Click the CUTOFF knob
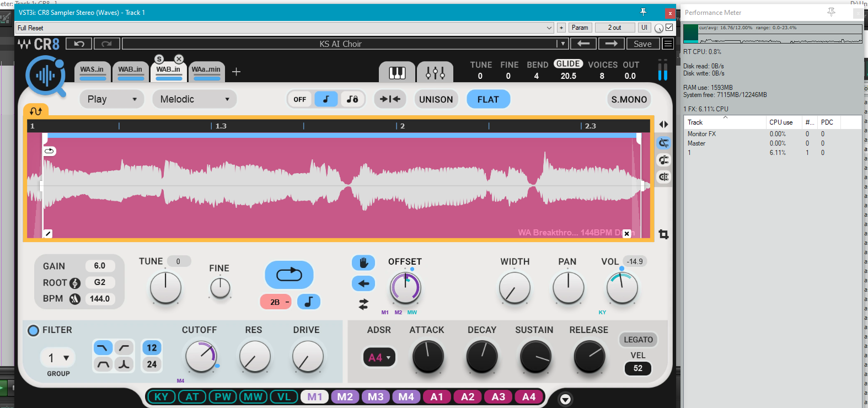Screen dimensions: 868x408 click(x=201, y=357)
